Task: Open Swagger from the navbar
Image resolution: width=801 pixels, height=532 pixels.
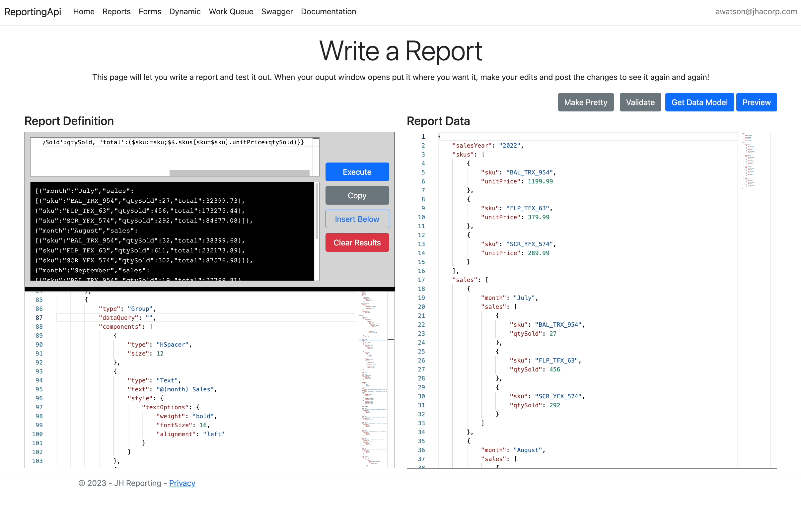Action: 277,12
